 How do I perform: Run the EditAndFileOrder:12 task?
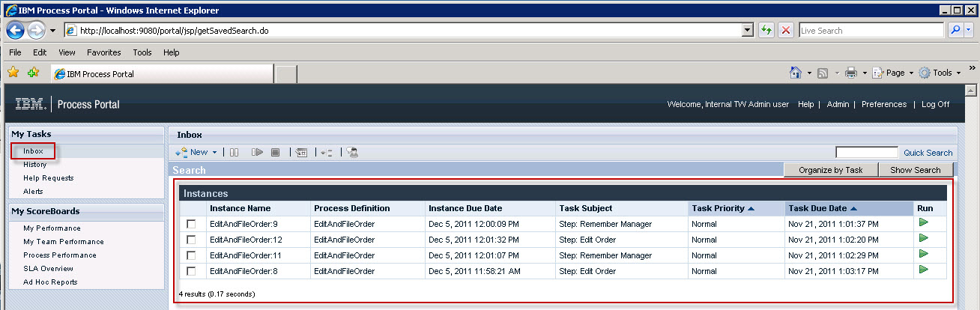(x=923, y=238)
